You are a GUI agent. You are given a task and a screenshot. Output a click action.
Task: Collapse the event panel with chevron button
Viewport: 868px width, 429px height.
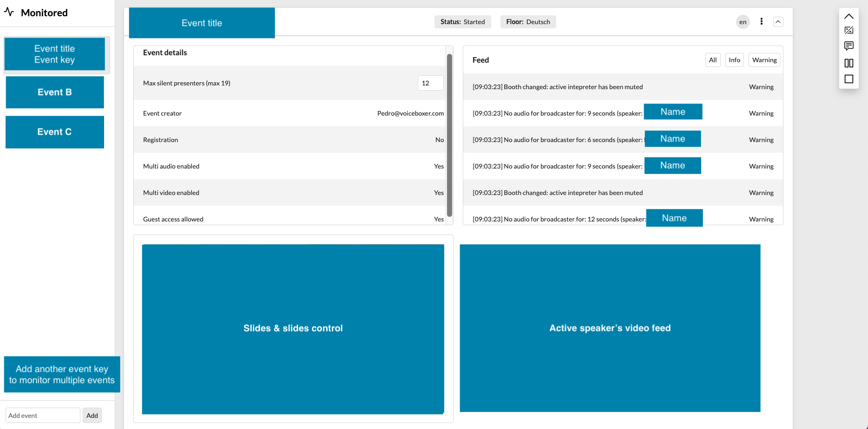778,22
